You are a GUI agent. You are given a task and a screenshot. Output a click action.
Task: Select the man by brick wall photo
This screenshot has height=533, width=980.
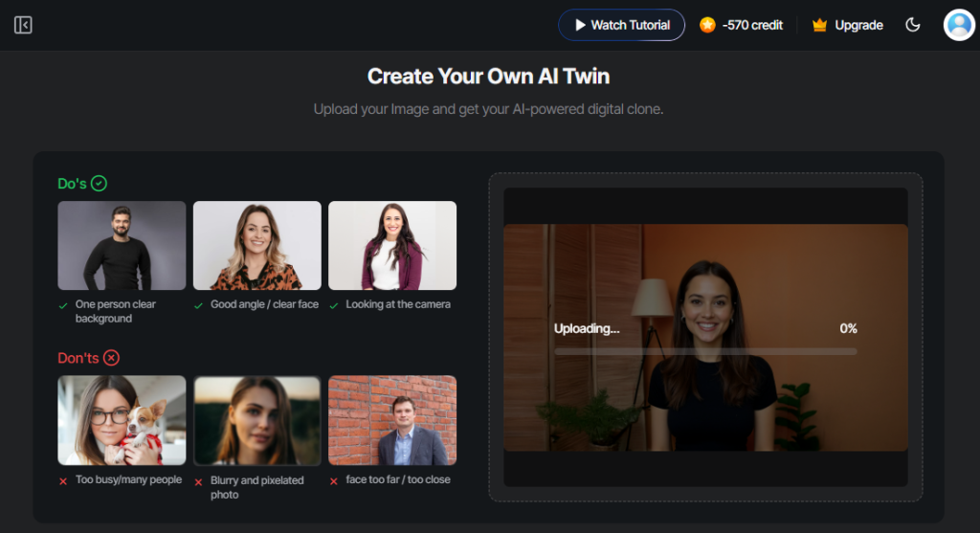coord(392,420)
